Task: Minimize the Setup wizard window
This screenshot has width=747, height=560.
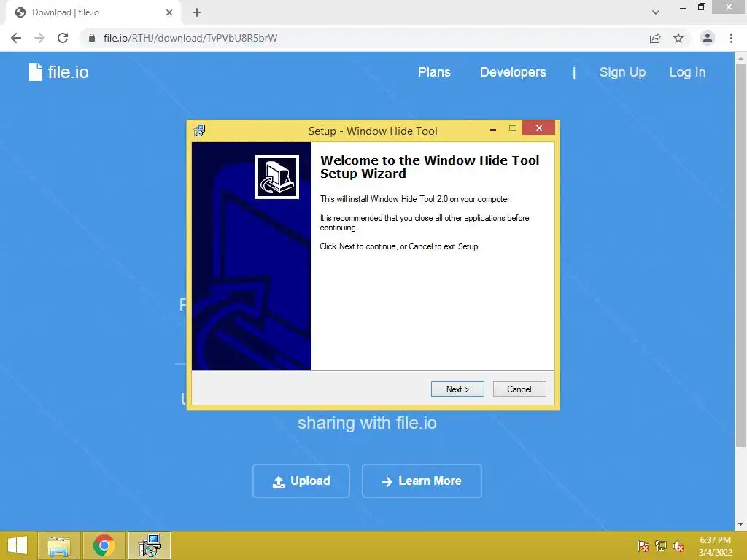Action: 493,129
